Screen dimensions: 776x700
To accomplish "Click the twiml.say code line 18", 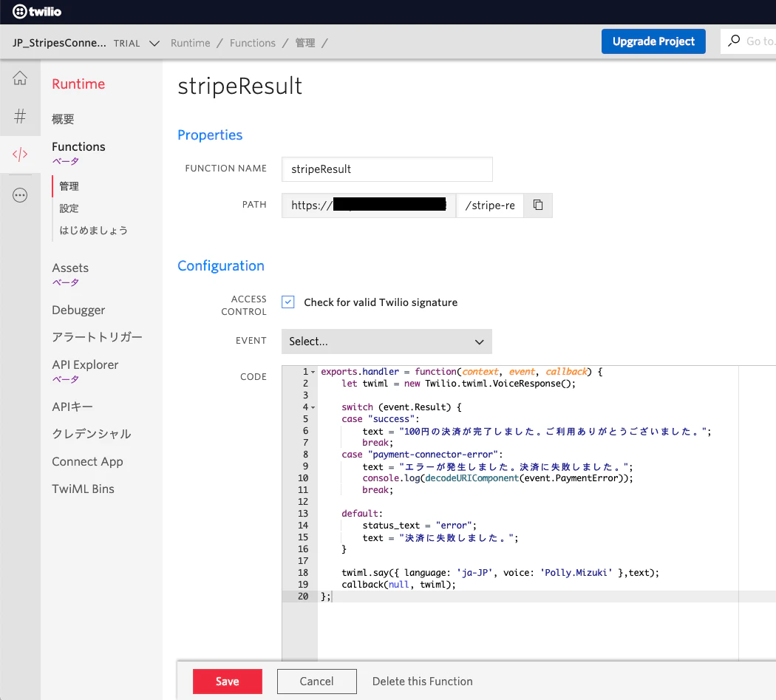I will click(x=500, y=573).
